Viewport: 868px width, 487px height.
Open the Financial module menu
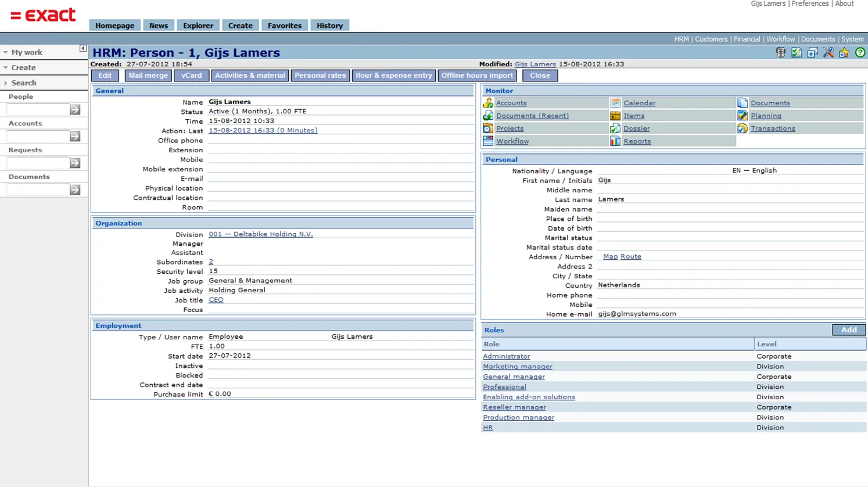(747, 40)
